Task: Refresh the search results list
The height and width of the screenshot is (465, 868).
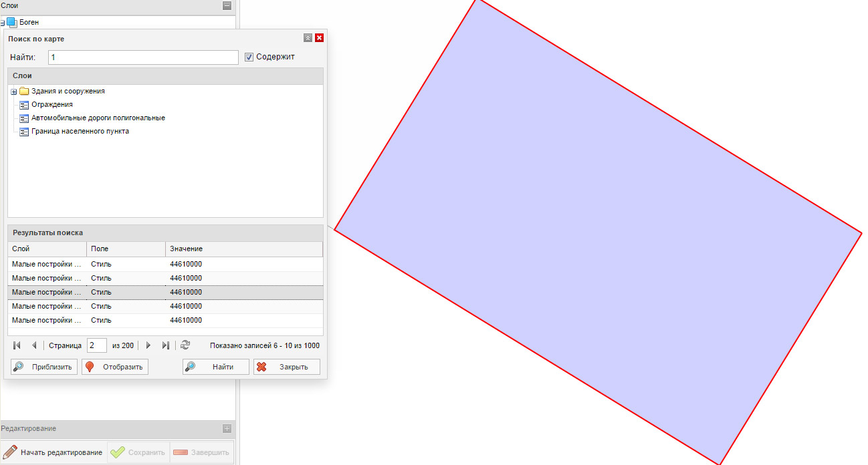Action: (185, 345)
